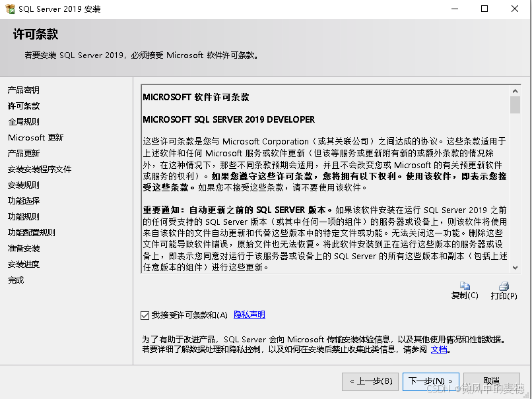Open the 文档 documentation link
532x399 pixels.
pyautogui.click(x=439, y=349)
